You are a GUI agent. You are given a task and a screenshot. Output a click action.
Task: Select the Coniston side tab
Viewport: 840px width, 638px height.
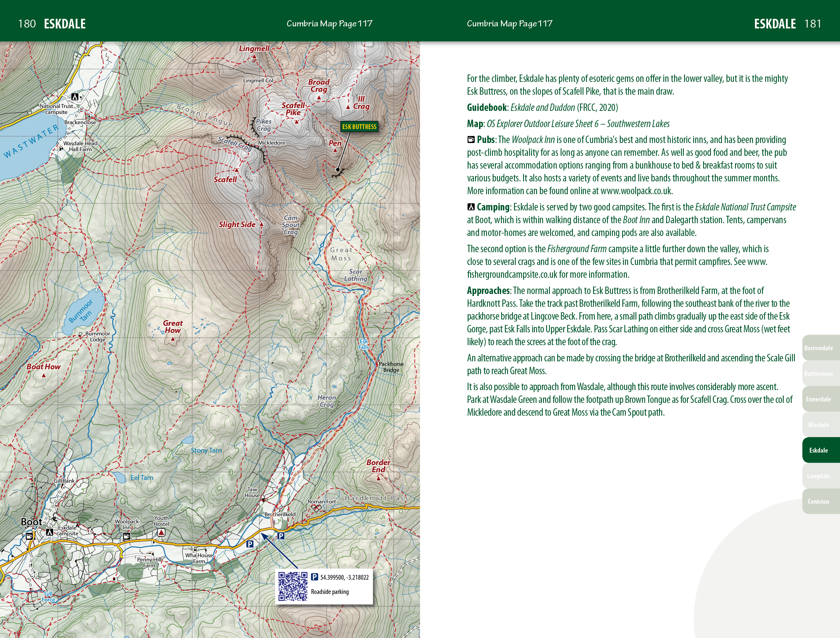click(x=821, y=501)
